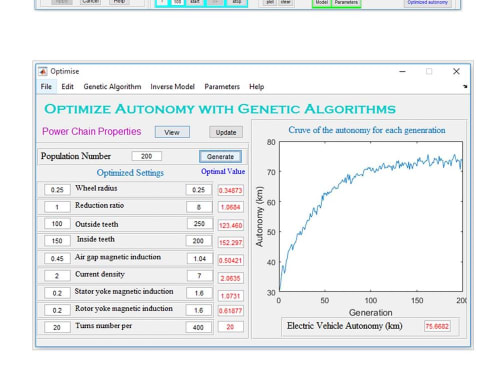The height and width of the screenshot is (375, 500).
Task: Click the Reduction ratio maximum field showing 8
Action: tap(199, 207)
